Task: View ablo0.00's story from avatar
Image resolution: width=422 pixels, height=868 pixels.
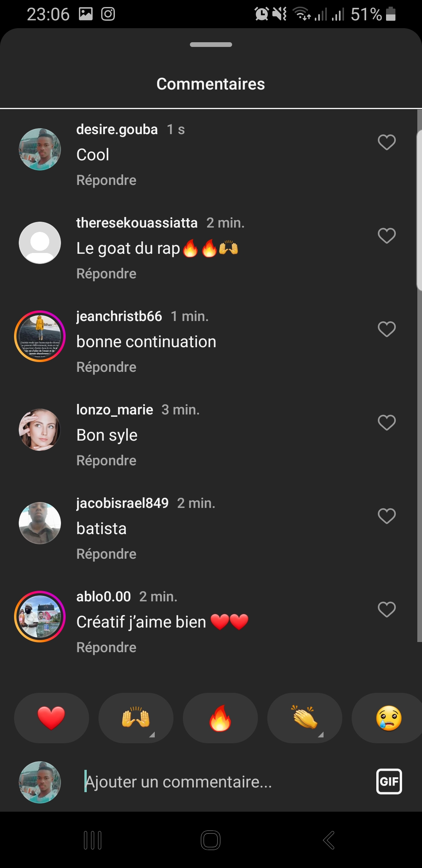Action: click(40, 617)
